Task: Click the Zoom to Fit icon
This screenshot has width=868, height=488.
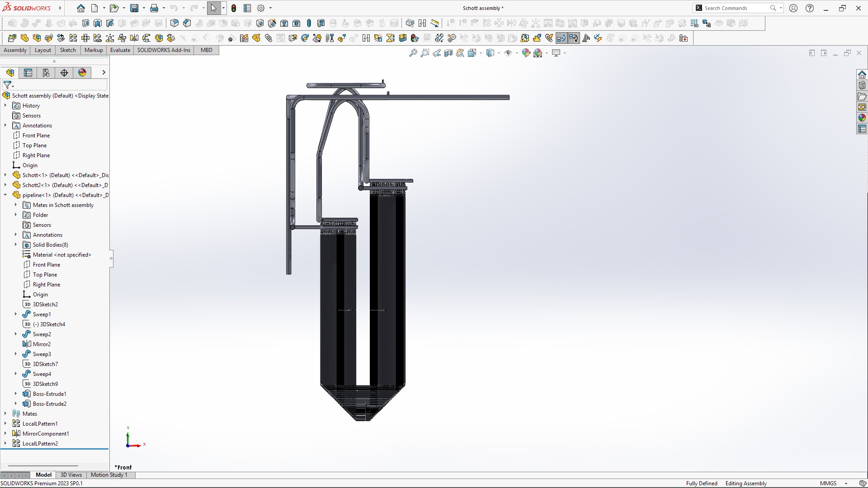Action: click(413, 53)
